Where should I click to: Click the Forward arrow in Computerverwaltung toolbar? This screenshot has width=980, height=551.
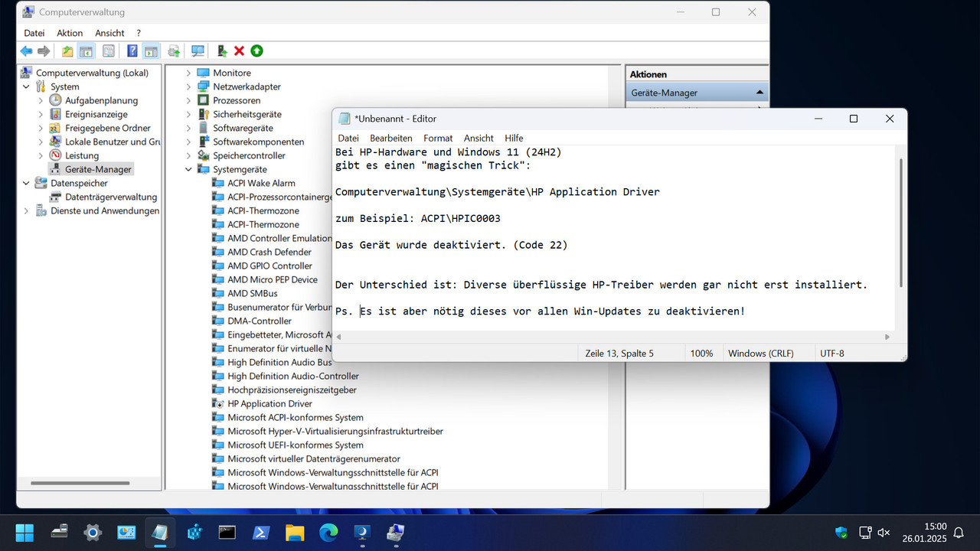[x=44, y=51]
